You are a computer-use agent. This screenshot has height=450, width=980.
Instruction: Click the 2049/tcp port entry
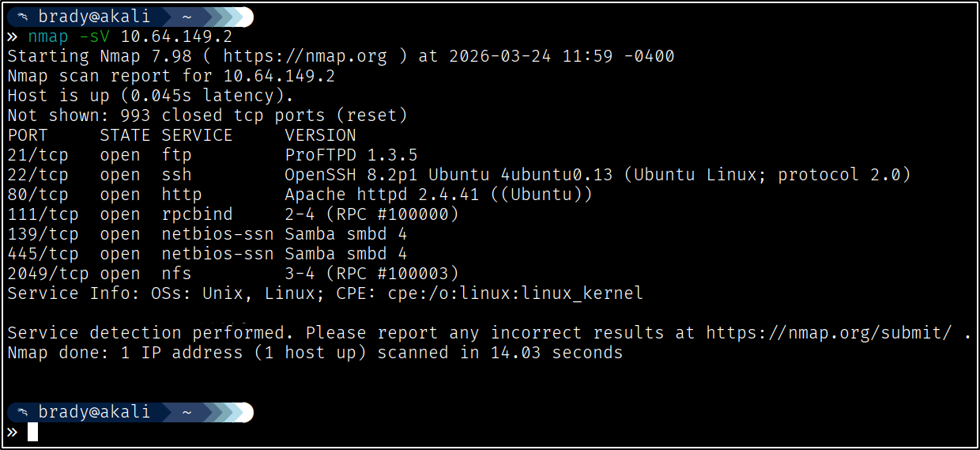pyautogui.click(x=48, y=274)
